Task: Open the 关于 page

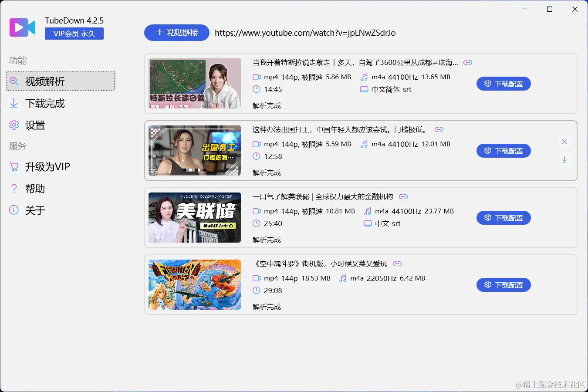Action: point(61,210)
